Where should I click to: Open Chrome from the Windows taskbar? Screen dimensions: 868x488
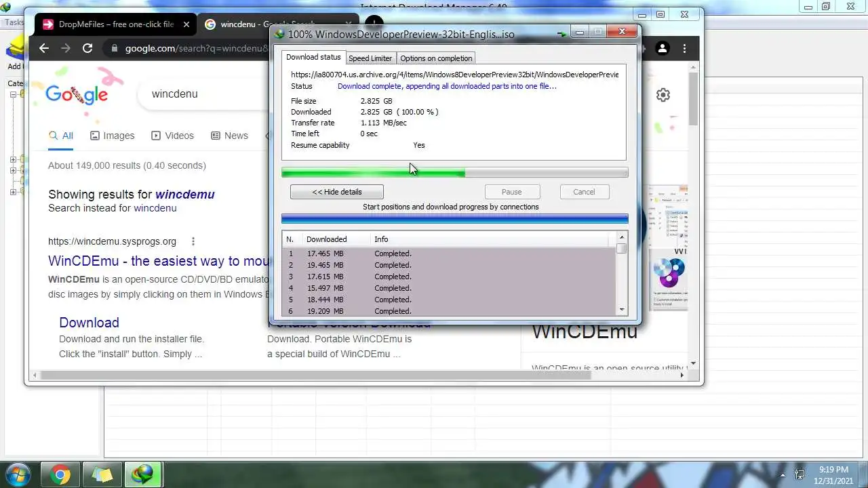(x=60, y=474)
